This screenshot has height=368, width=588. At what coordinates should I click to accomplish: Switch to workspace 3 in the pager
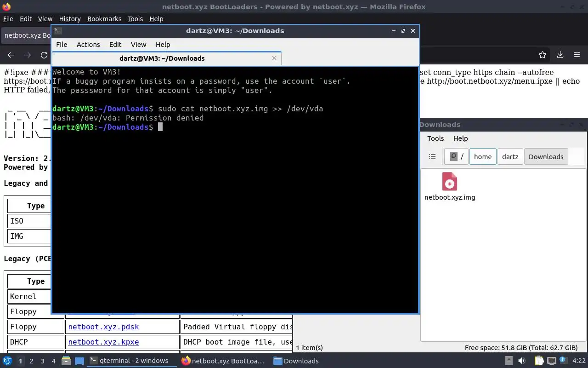pos(43,361)
